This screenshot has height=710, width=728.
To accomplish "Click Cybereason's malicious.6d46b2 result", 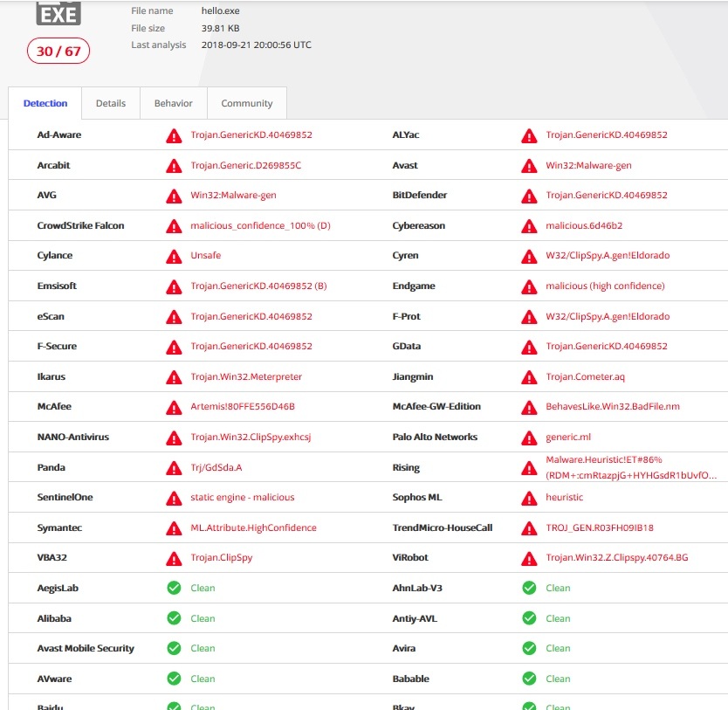I will [584, 225].
